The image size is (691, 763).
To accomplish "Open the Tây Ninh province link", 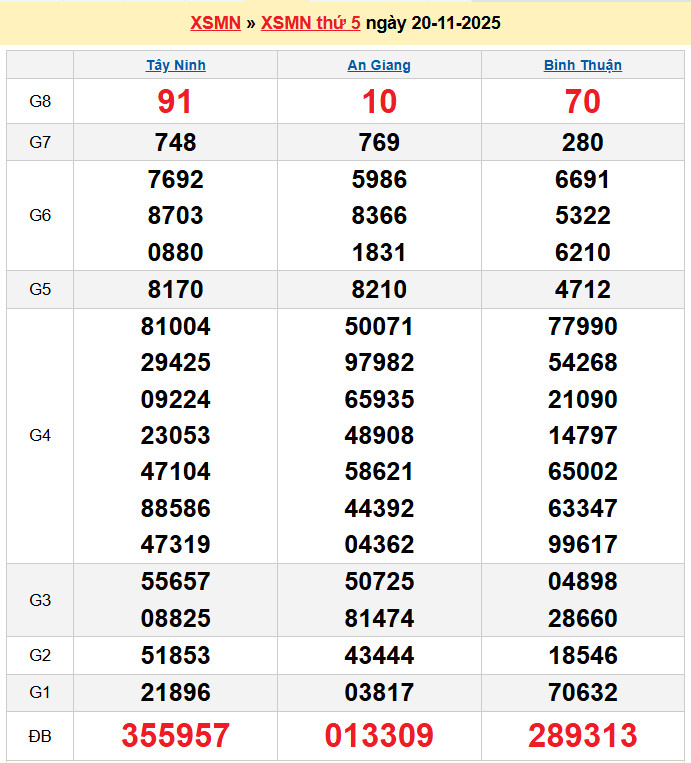I will tap(176, 65).
